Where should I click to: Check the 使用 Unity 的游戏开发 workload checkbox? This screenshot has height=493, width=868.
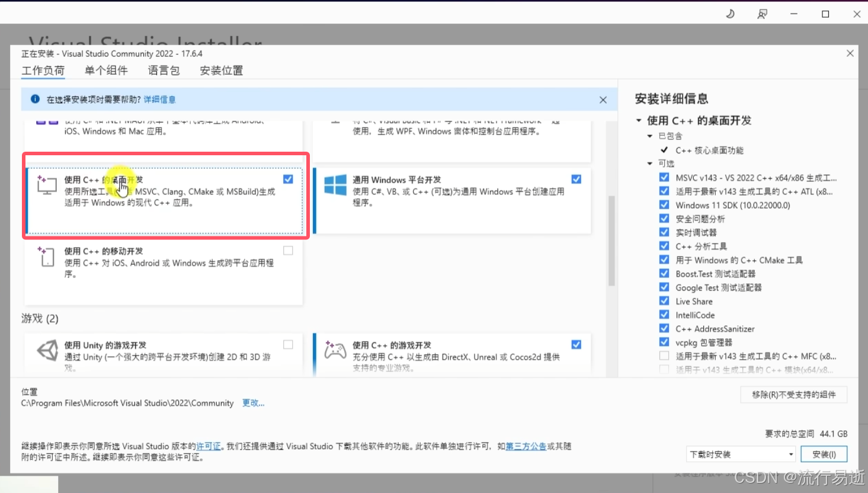[288, 344]
